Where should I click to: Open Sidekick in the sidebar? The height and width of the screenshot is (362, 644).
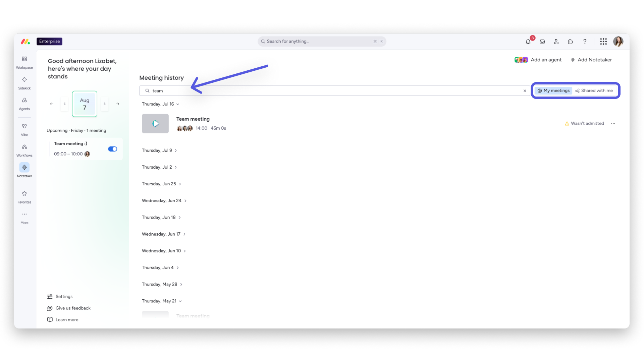click(24, 83)
